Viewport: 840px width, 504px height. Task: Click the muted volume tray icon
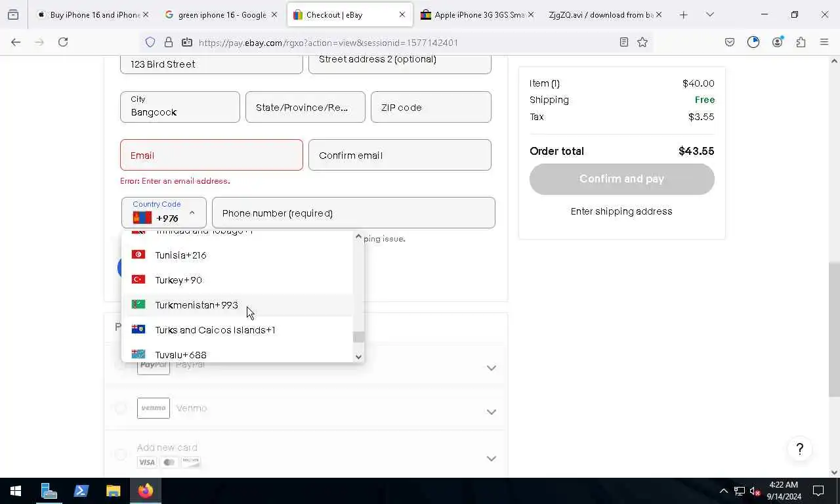point(755,491)
